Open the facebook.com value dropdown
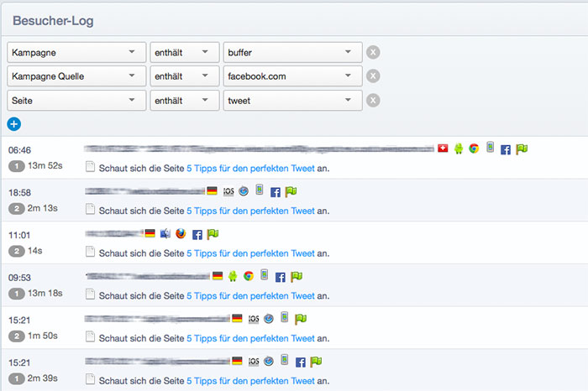Viewport: 588px width, 391px height. tap(293, 76)
